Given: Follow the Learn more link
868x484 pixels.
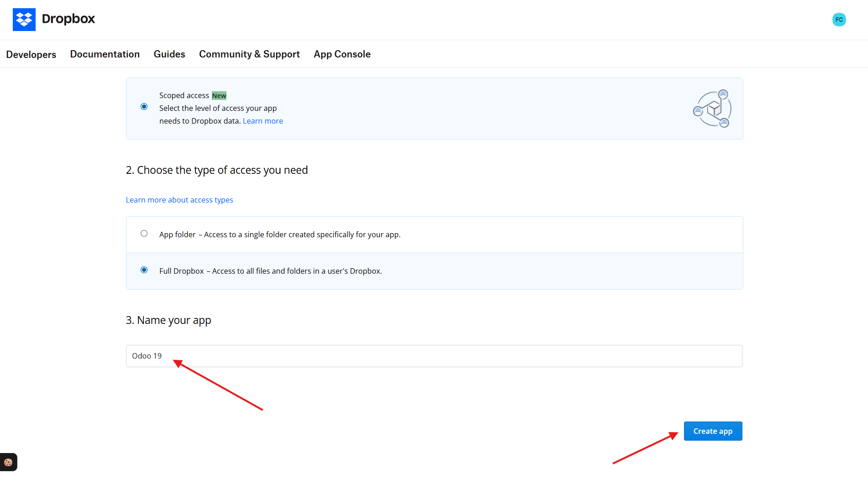Looking at the screenshot, I should coord(263,121).
